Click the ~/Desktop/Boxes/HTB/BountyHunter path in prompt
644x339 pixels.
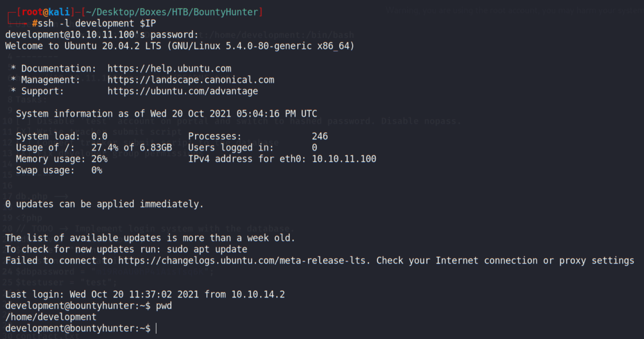pyautogui.click(x=172, y=12)
